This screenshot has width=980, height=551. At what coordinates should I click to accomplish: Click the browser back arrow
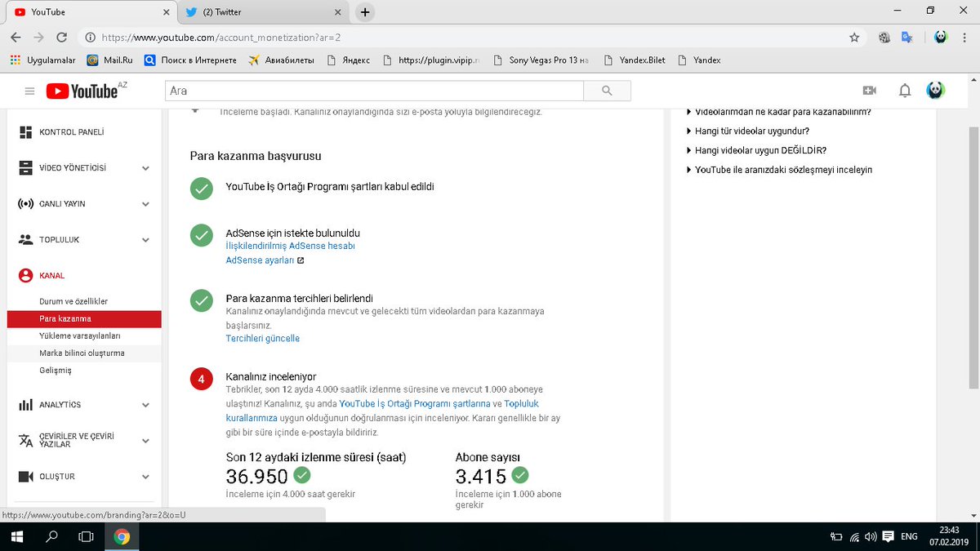16,38
